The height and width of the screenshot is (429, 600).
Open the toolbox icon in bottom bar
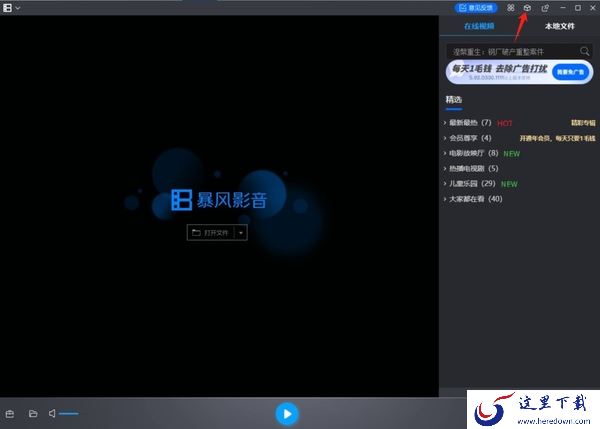[x=10, y=414]
